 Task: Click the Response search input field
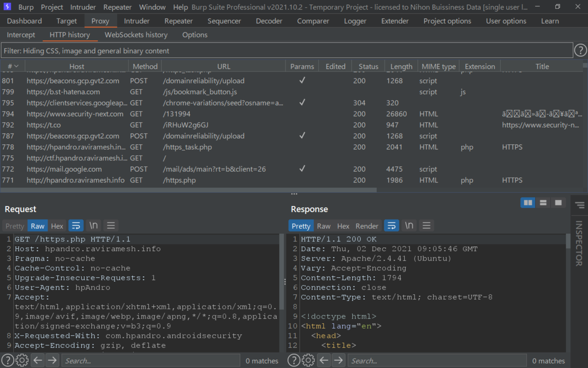click(437, 361)
